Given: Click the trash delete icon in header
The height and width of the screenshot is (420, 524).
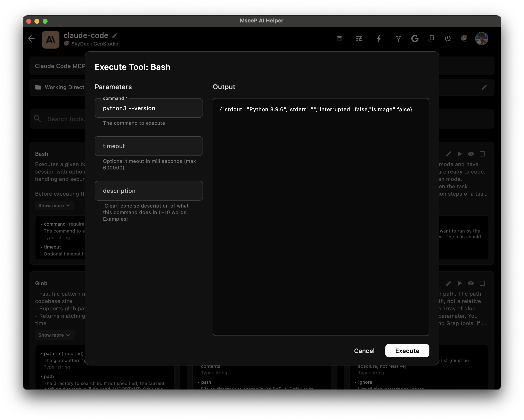Looking at the screenshot, I should coord(339,38).
